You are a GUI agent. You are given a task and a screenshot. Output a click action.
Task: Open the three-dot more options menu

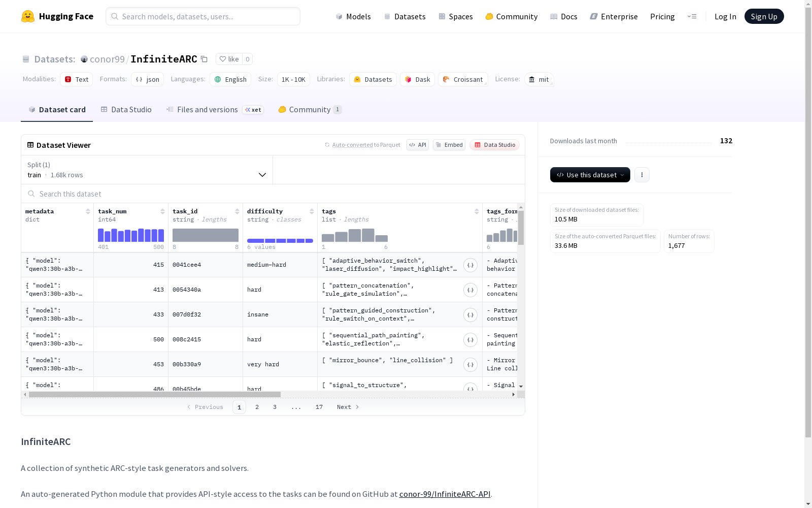point(642,175)
